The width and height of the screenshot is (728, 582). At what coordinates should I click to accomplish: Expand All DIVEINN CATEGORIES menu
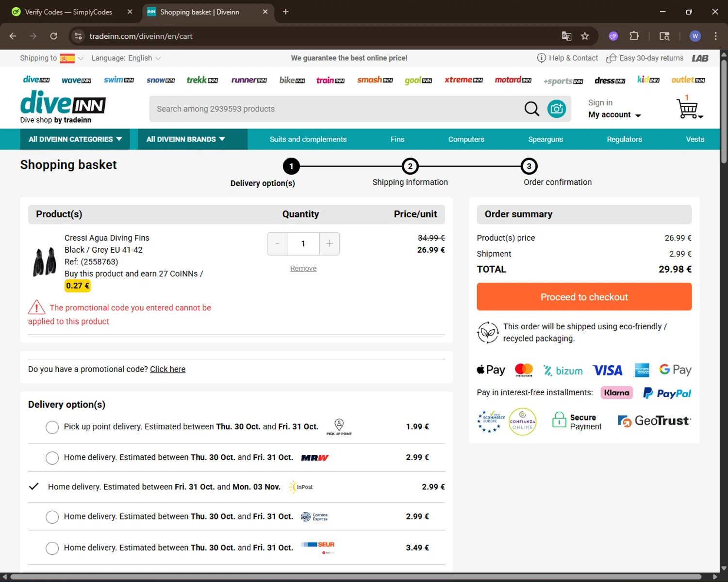point(75,139)
